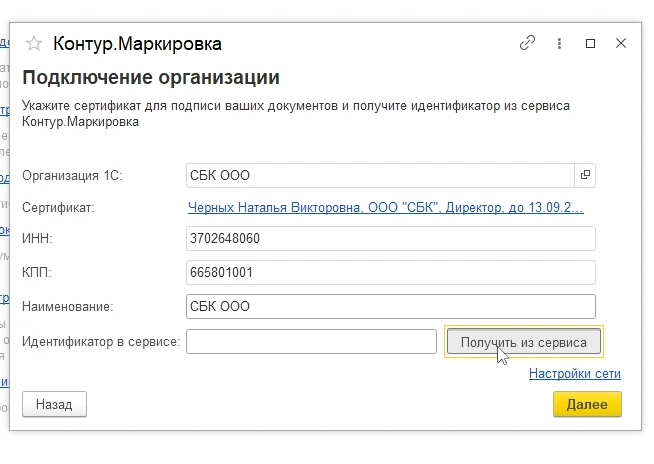Proceed with the Далее button

pos(587,404)
